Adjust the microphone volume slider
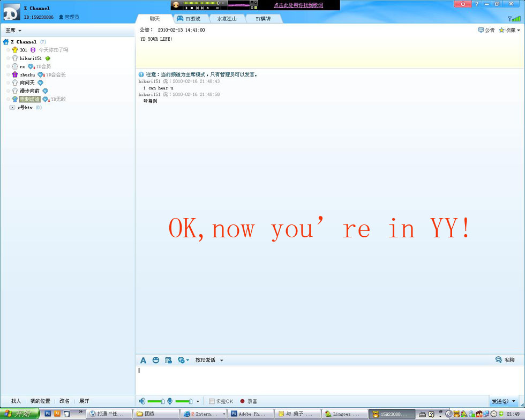The width and height of the screenshot is (525, 420). (x=184, y=401)
